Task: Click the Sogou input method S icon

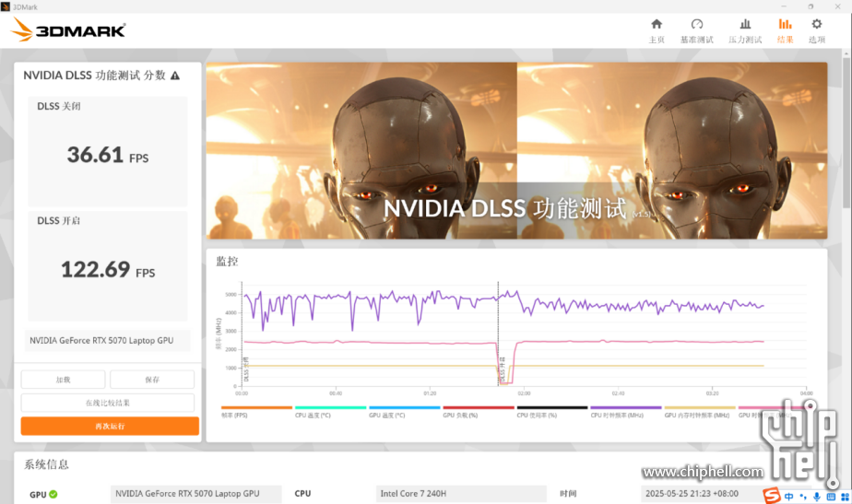Action: click(772, 496)
